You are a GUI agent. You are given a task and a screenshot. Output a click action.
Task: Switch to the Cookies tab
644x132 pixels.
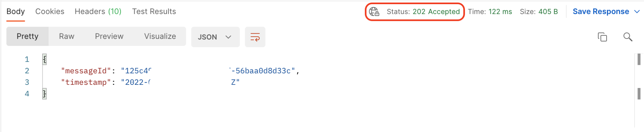click(x=50, y=12)
